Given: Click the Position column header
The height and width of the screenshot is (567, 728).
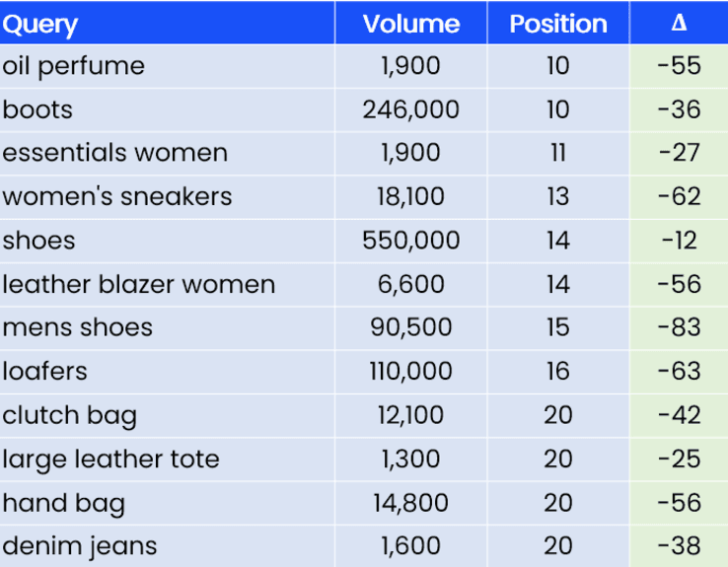Looking at the screenshot, I should pyautogui.click(x=557, y=24).
